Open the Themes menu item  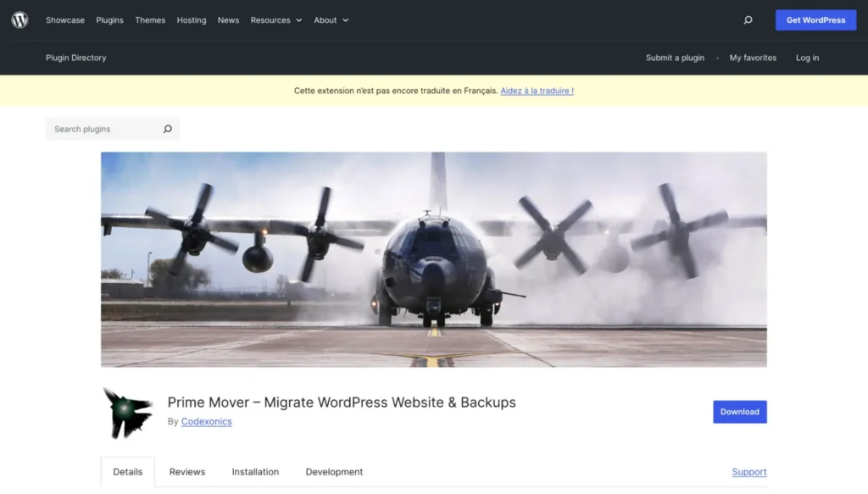click(x=150, y=20)
